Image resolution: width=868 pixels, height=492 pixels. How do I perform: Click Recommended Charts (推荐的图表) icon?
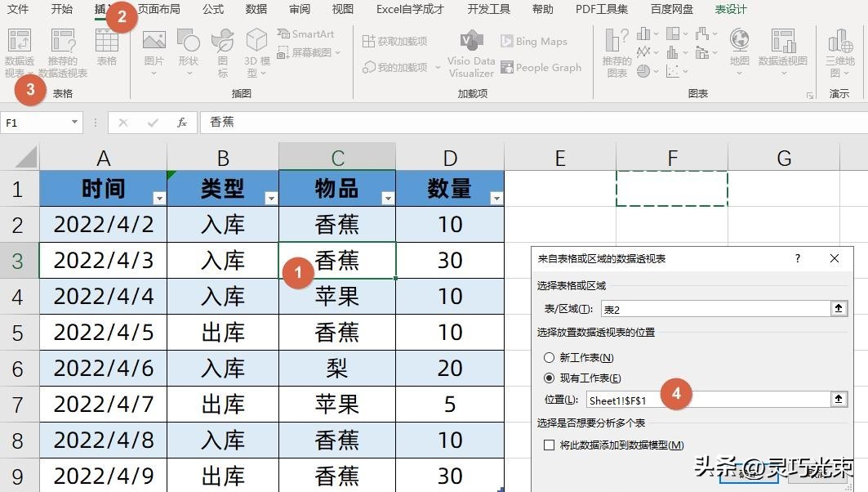coord(617,49)
